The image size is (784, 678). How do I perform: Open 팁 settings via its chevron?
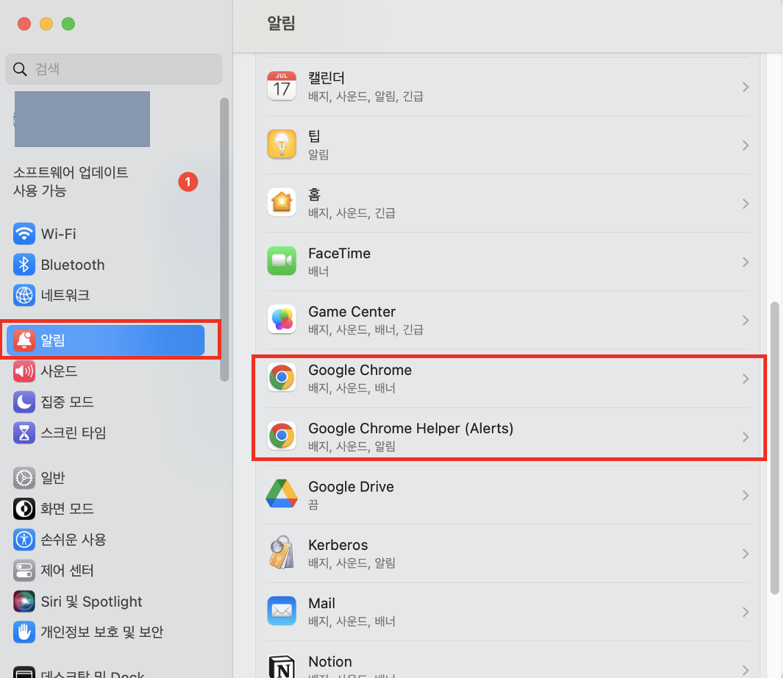pyautogui.click(x=746, y=146)
